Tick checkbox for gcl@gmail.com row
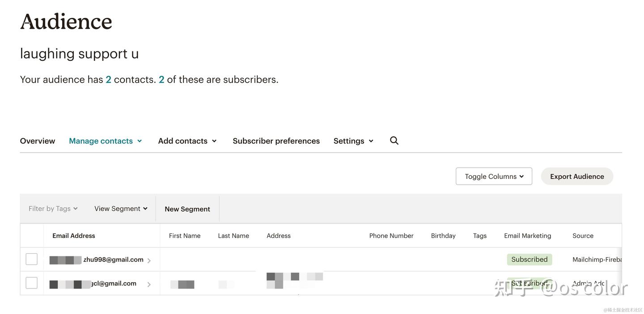Screen dimensions: 644x314 coord(32,283)
